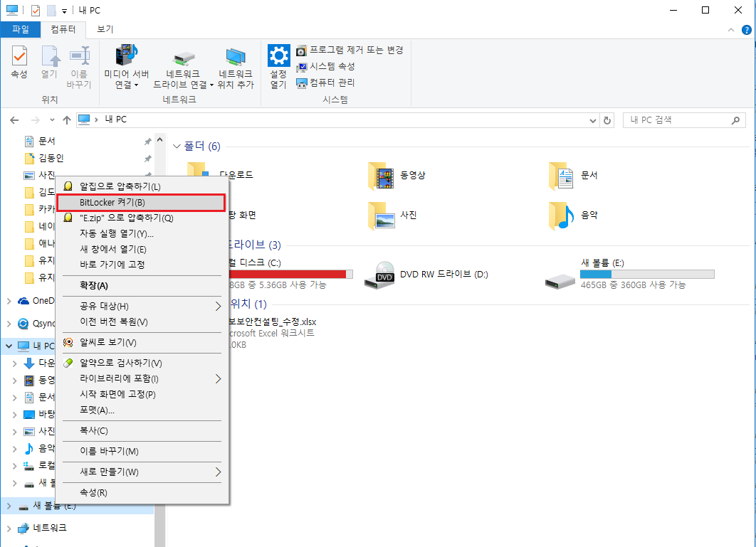Image resolution: width=756 pixels, height=547 pixels.
Task: Open Help with the question mark icon
Action: 746,30
